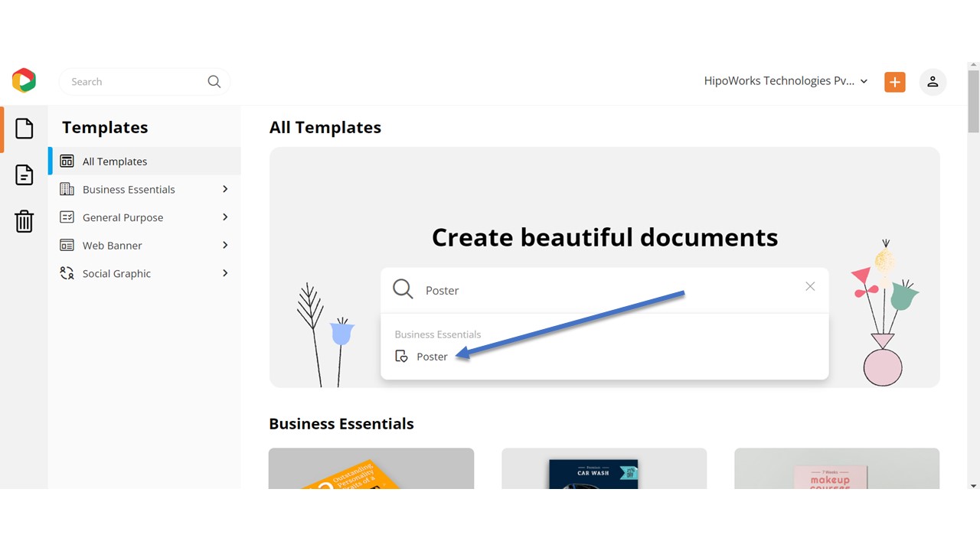
Task: Click the app logo in top-left corner
Action: point(24,80)
